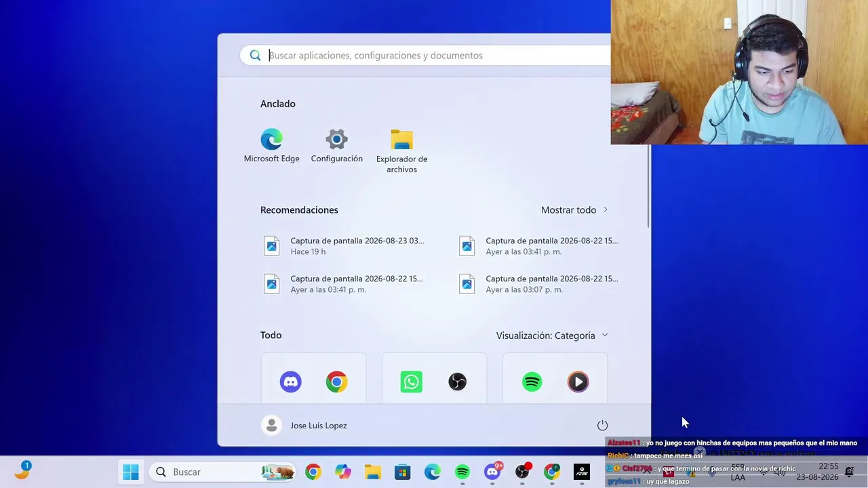Open Configuración from the pinned apps

pyautogui.click(x=336, y=146)
